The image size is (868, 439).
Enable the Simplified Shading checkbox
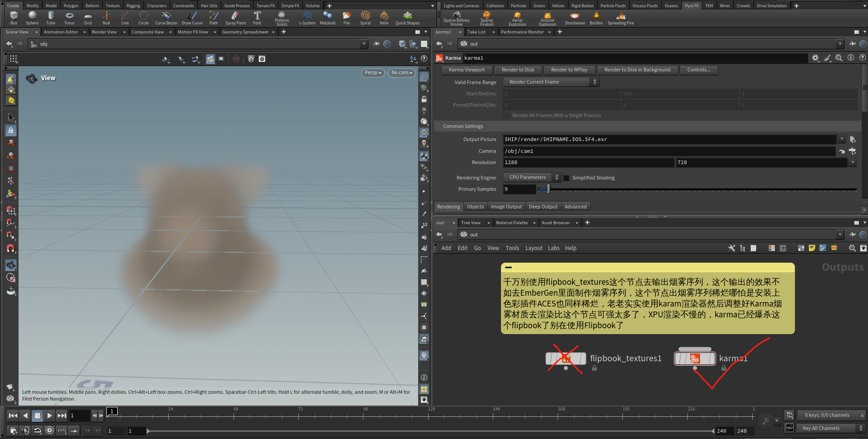567,178
